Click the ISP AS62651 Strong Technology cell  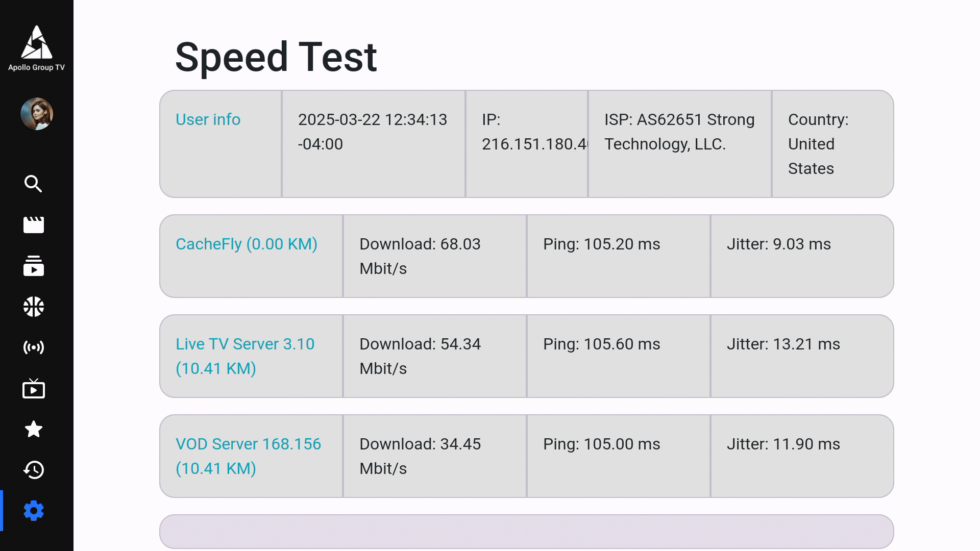click(x=680, y=144)
